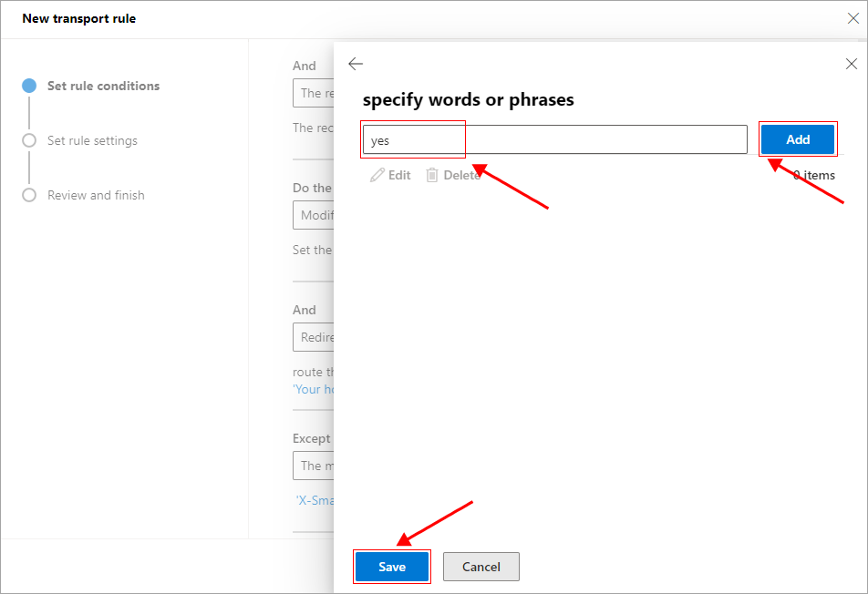Click the Cancel button
Screen dimensions: 868x594
481,567
